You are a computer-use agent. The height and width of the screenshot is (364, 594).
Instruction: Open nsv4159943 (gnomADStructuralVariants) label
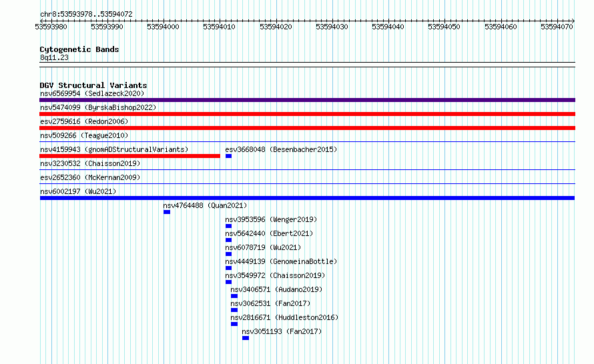click(114, 149)
